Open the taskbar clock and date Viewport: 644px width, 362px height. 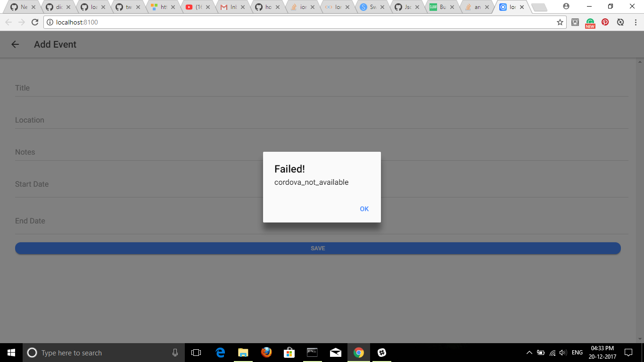click(603, 353)
